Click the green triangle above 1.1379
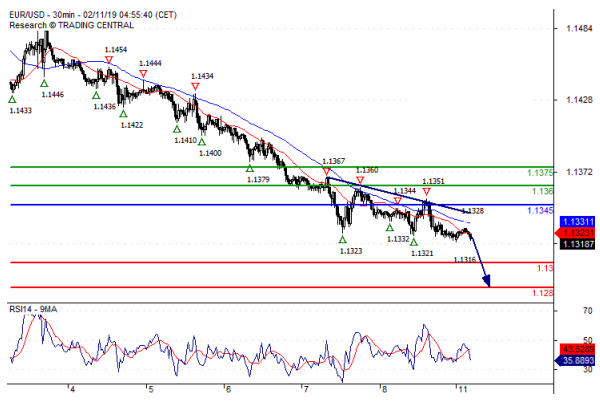This screenshot has width=600, height=404. point(250,168)
